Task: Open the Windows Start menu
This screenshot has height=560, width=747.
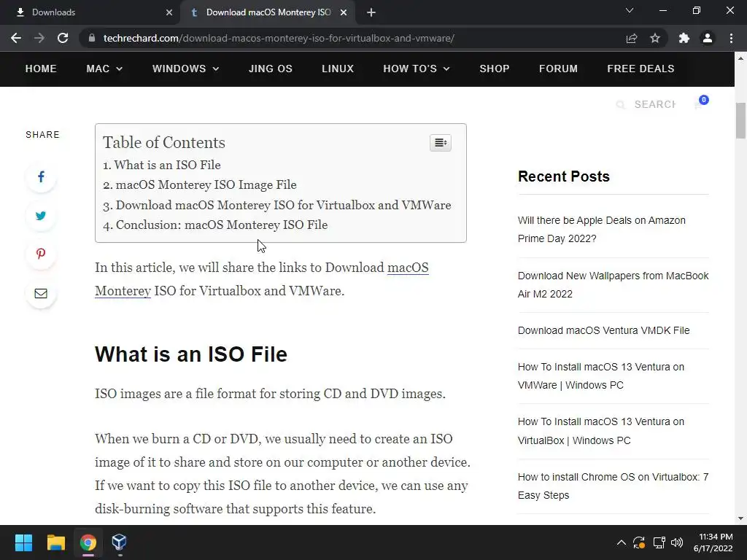Action: tap(23, 542)
